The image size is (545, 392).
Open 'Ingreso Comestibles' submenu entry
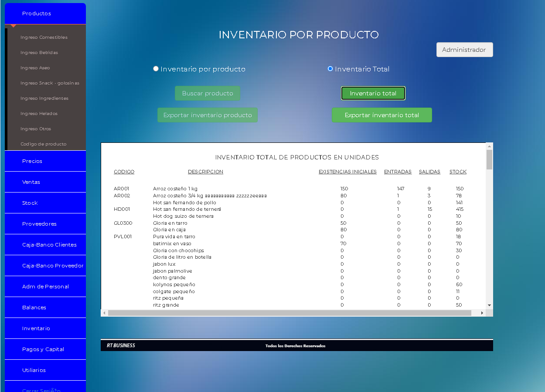(x=44, y=37)
